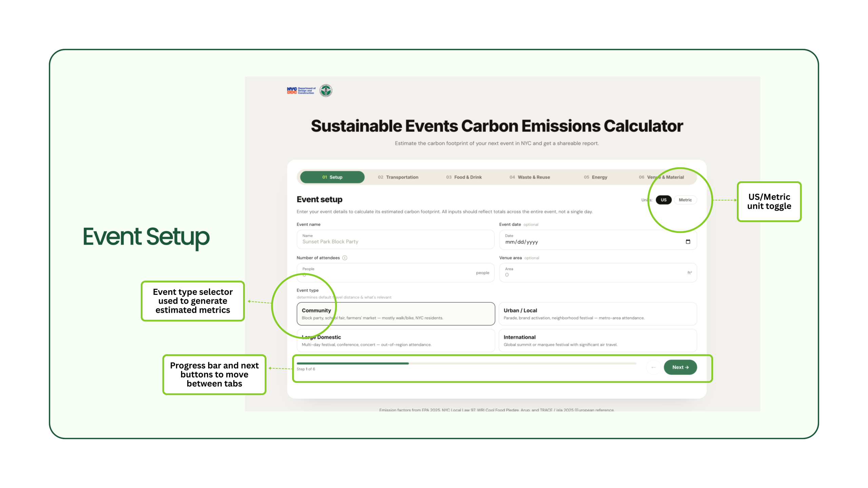Focus the Event name input field
Screen dimensions: 868x488
(x=395, y=239)
